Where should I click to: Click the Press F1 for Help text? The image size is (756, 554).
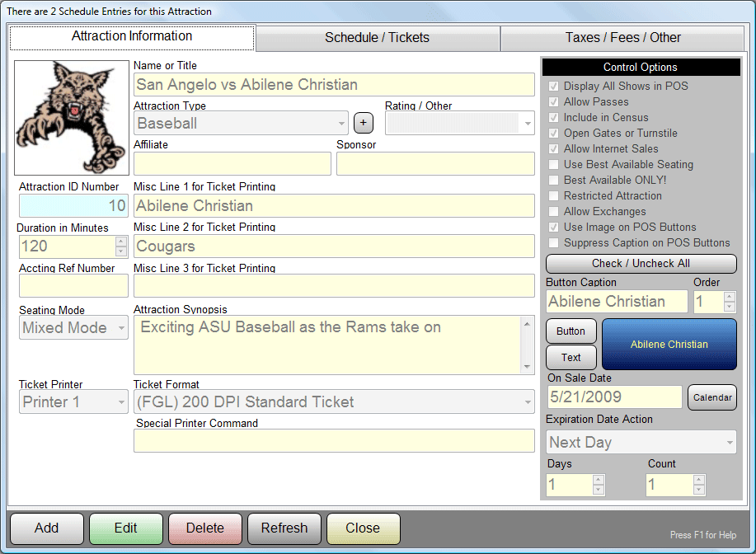tap(703, 535)
